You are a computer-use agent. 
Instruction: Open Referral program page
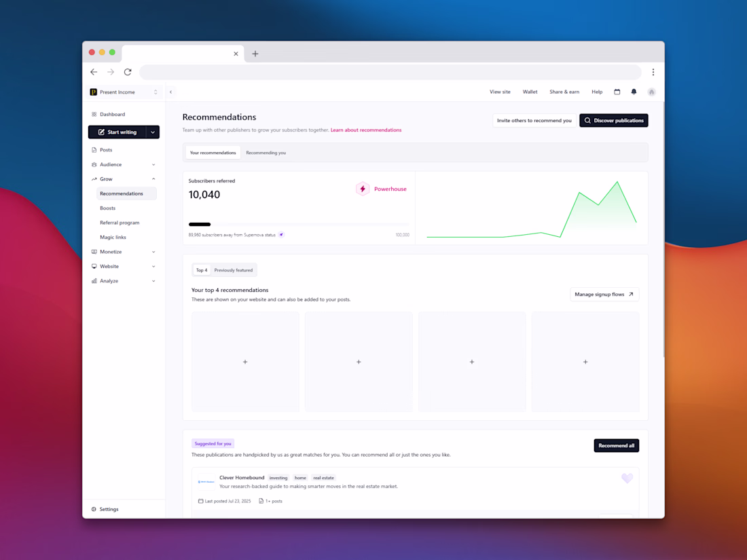click(120, 223)
